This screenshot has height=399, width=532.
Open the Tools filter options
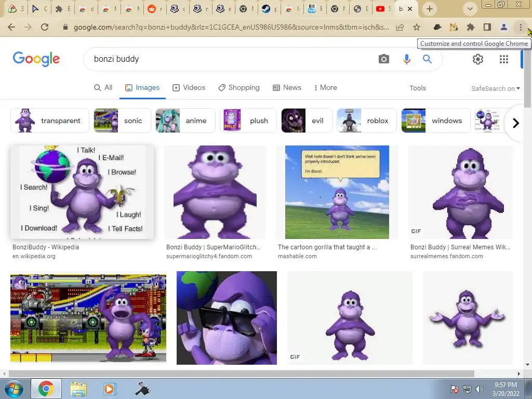(x=417, y=88)
